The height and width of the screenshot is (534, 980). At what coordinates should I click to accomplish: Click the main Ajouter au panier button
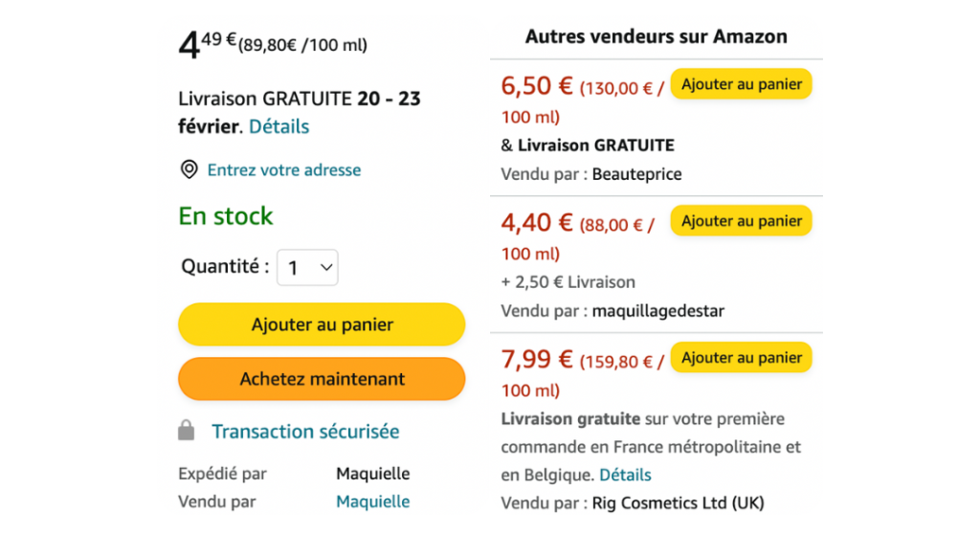pyautogui.click(x=322, y=324)
